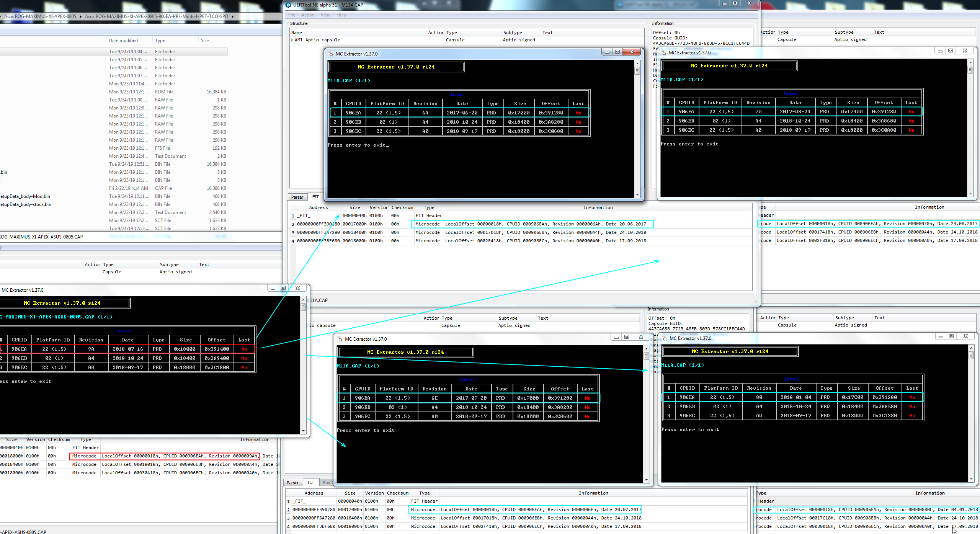Screen dimensions: 980x534
Task: Sort files by Size column in Explorer
Action: tap(205, 41)
